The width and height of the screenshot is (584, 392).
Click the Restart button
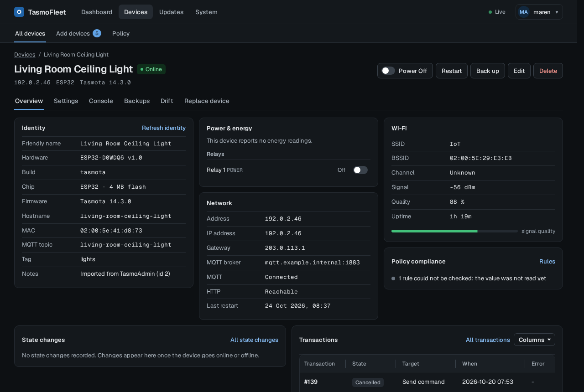click(x=452, y=71)
